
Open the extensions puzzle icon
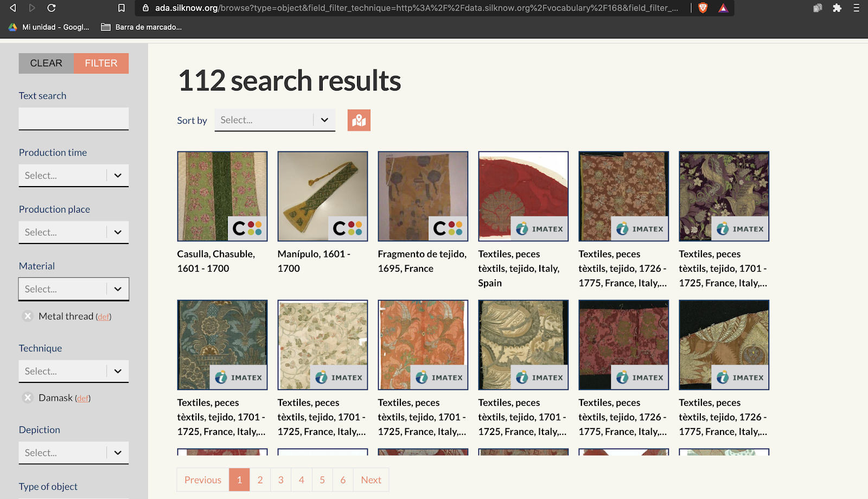(837, 8)
